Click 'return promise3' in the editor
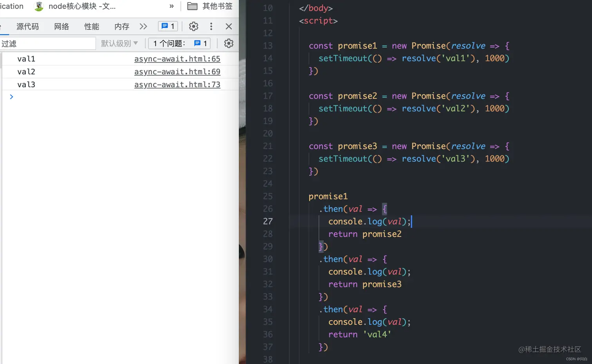Image resolution: width=592 pixels, height=364 pixels. [x=365, y=284]
